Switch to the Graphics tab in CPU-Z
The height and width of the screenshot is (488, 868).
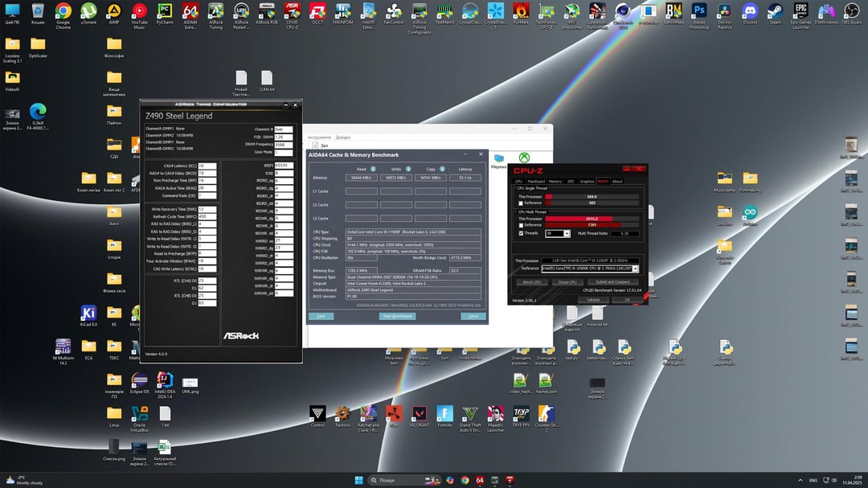(587, 181)
